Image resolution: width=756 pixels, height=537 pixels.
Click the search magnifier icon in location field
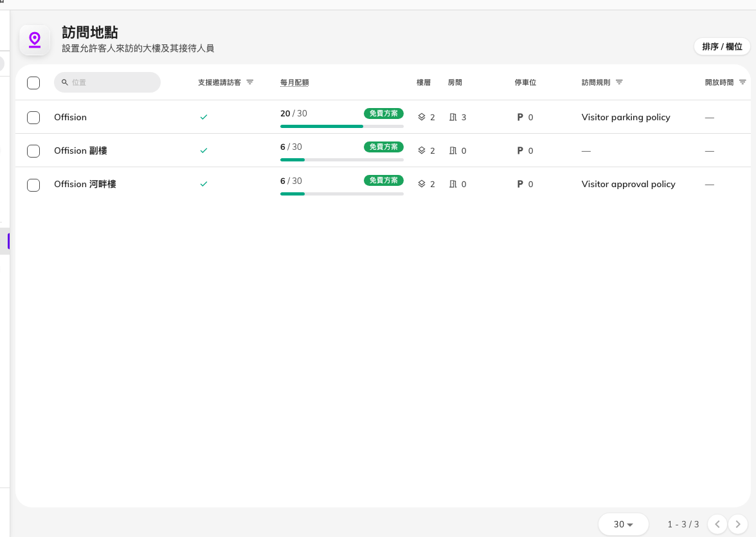click(64, 82)
